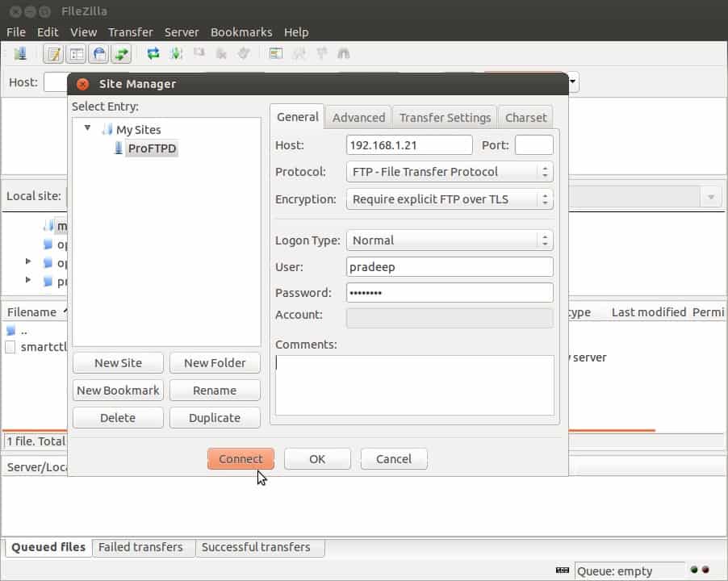Click the synchronized browsing toolbar icon
This screenshot has width=728, height=581.
pyautogui.click(x=321, y=54)
